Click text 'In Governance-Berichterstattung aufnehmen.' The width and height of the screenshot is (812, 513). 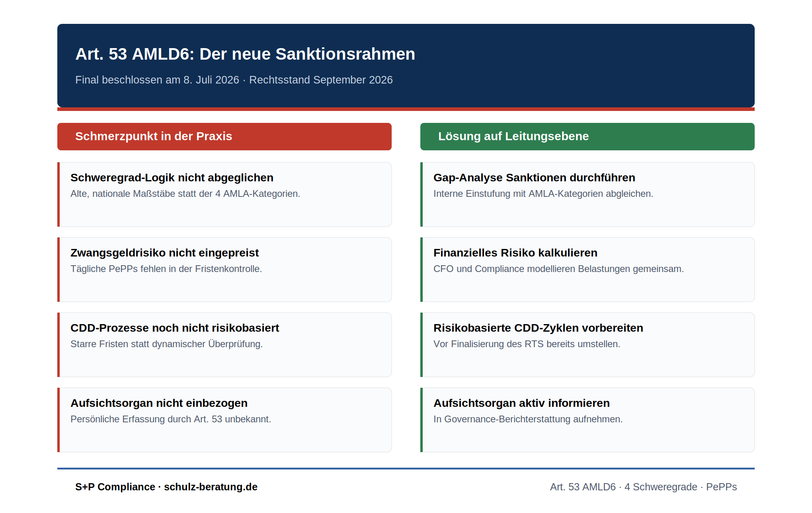click(x=528, y=419)
